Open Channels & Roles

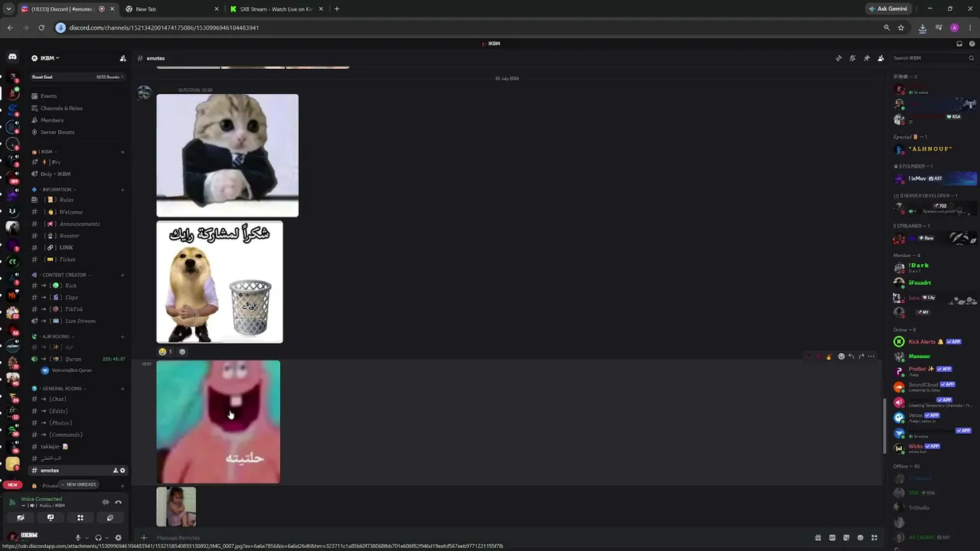tap(61, 108)
